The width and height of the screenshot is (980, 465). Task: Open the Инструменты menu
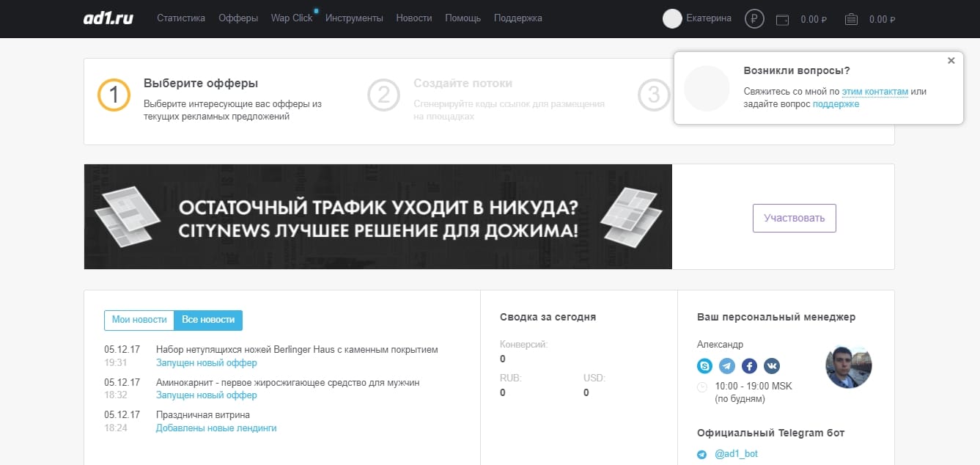(354, 18)
